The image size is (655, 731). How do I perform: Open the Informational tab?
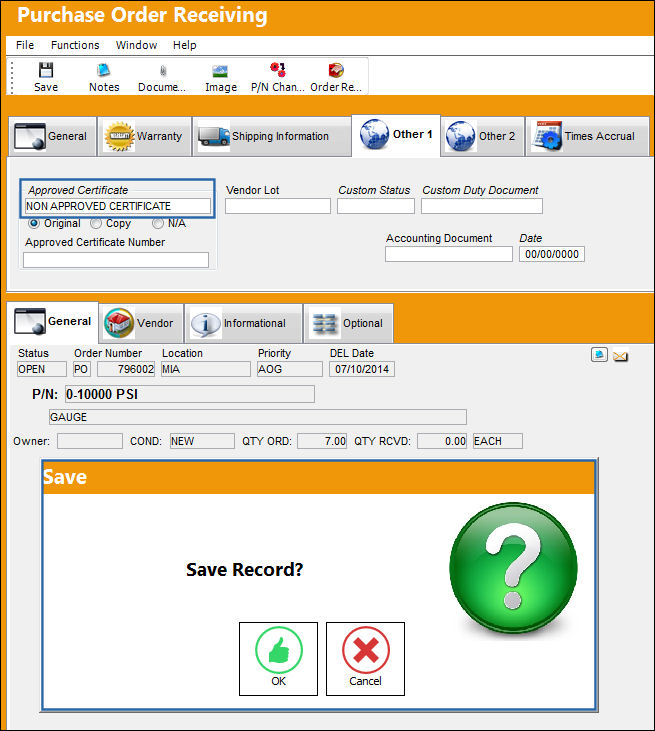click(x=243, y=323)
